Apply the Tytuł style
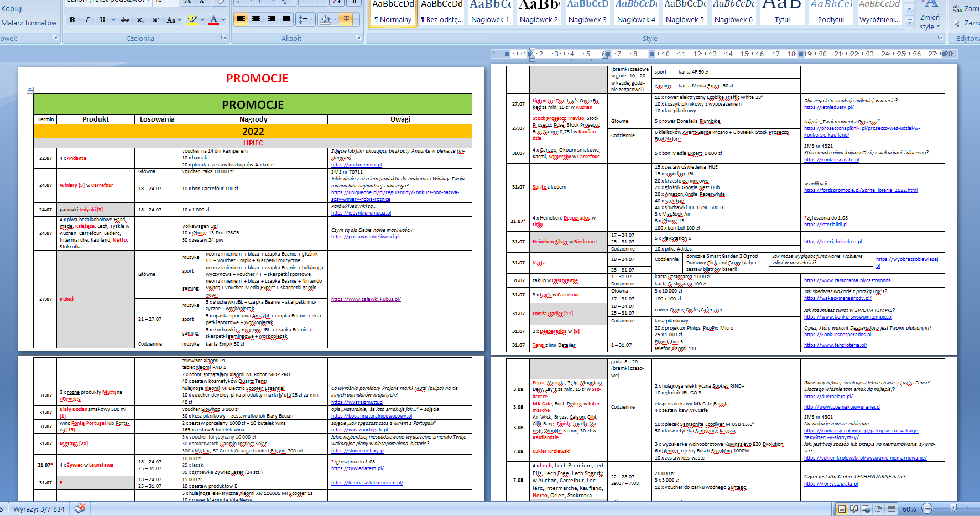The height and width of the screenshot is (516, 980). (x=782, y=13)
